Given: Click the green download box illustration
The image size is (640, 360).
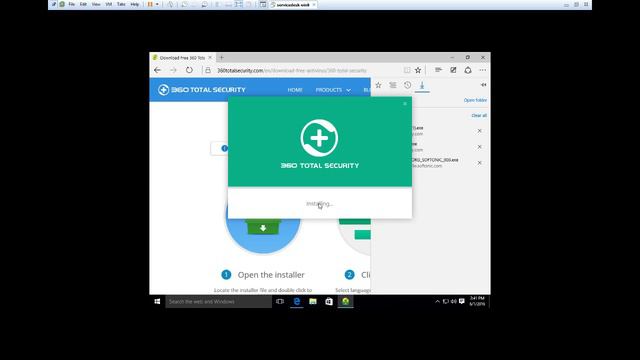Looking at the screenshot, I should point(263,227).
